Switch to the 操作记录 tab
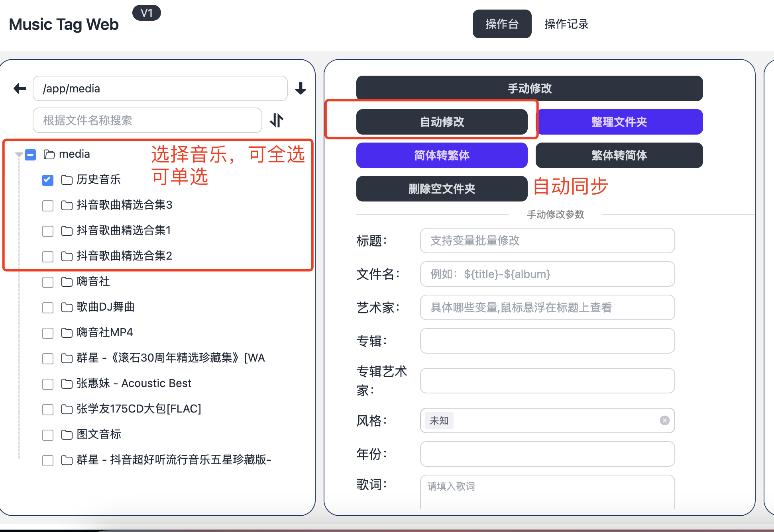774x532 pixels. tap(566, 24)
